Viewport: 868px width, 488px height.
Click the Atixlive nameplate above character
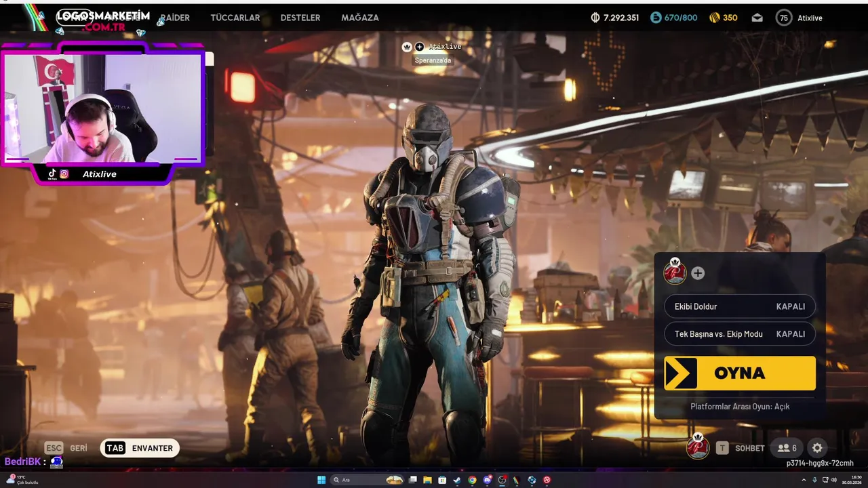click(445, 47)
